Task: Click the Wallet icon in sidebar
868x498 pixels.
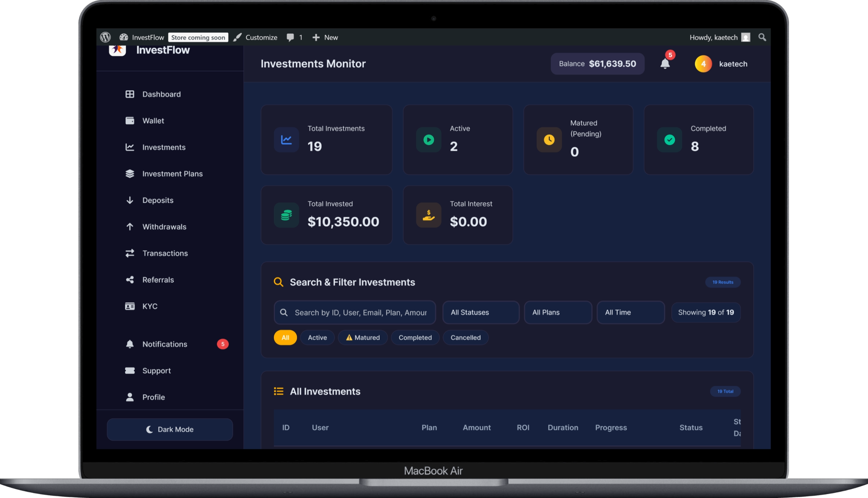Action: tap(130, 121)
